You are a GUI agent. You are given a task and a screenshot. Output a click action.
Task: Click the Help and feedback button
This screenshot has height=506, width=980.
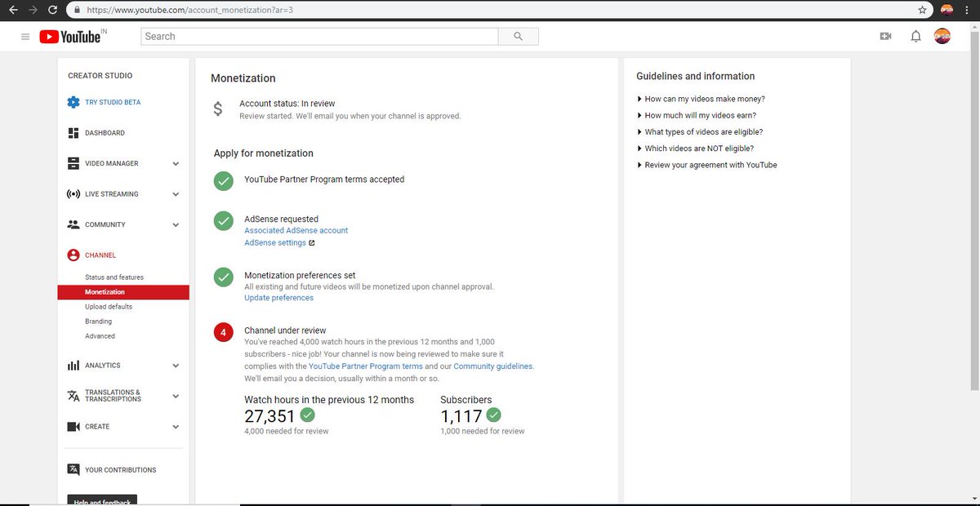(x=102, y=500)
